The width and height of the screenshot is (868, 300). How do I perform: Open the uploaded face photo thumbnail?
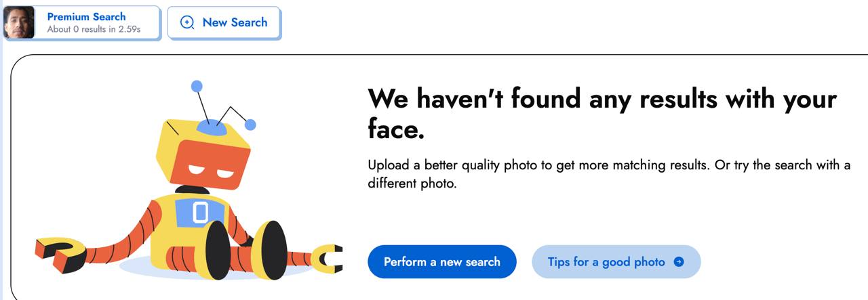coord(19,22)
